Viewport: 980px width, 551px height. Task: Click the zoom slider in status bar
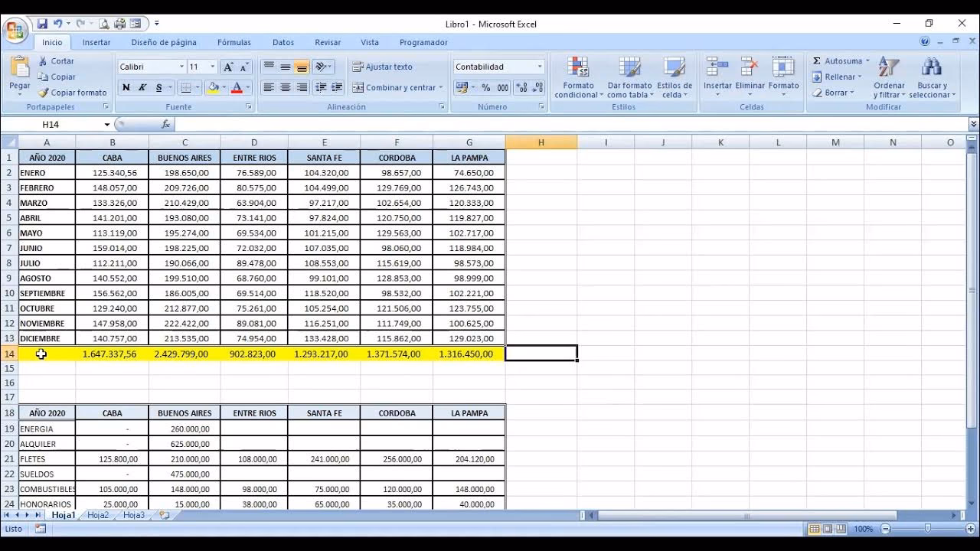(x=927, y=529)
